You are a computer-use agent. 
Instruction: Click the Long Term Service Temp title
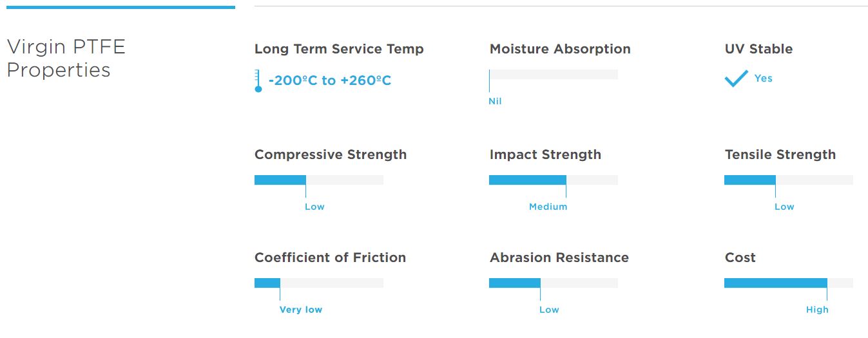coord(339,49)
